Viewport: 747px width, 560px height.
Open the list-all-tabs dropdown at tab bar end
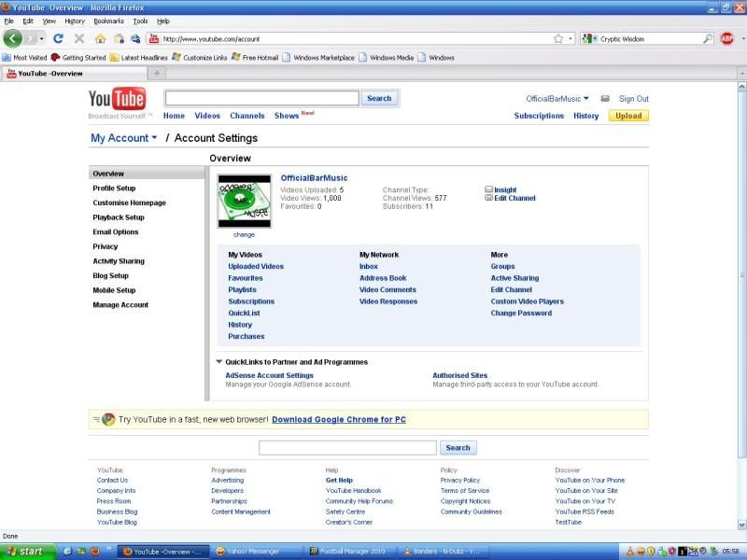point(742,74)
